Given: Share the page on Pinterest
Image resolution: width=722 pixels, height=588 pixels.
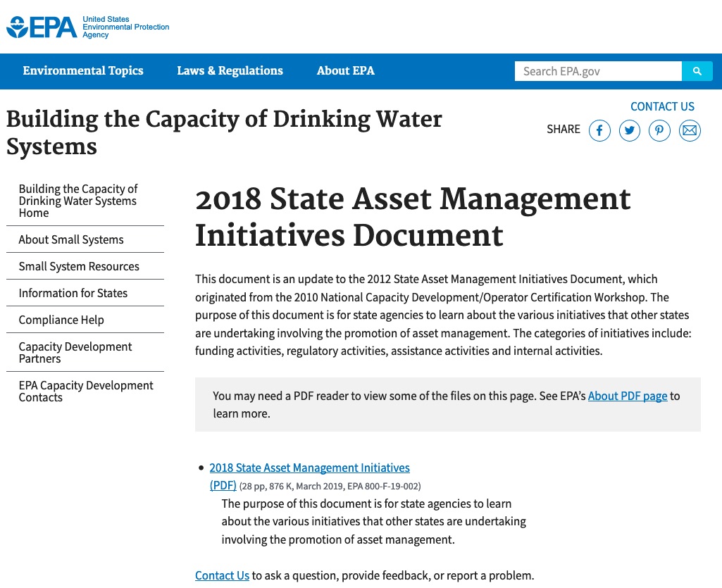Looking at the screenshot, I should (x=659, y=130).
